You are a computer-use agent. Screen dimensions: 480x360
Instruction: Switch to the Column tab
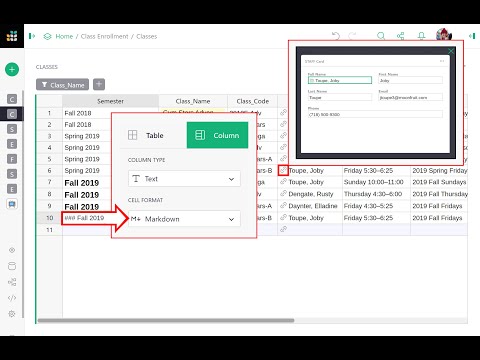click(x=217, y=135)
